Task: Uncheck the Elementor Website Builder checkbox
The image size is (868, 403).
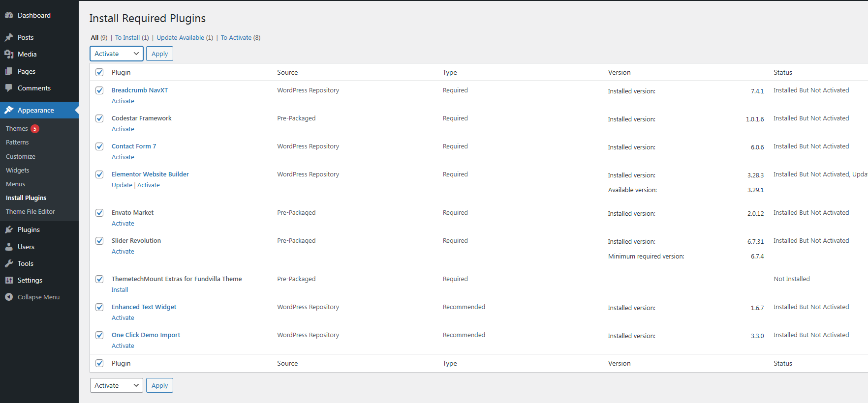Action: 99,174
